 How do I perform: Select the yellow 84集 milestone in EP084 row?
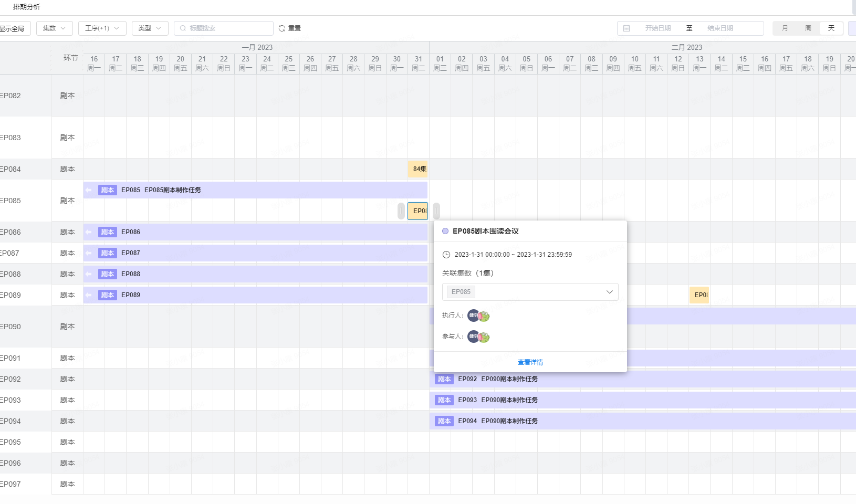tap(418, 169)
